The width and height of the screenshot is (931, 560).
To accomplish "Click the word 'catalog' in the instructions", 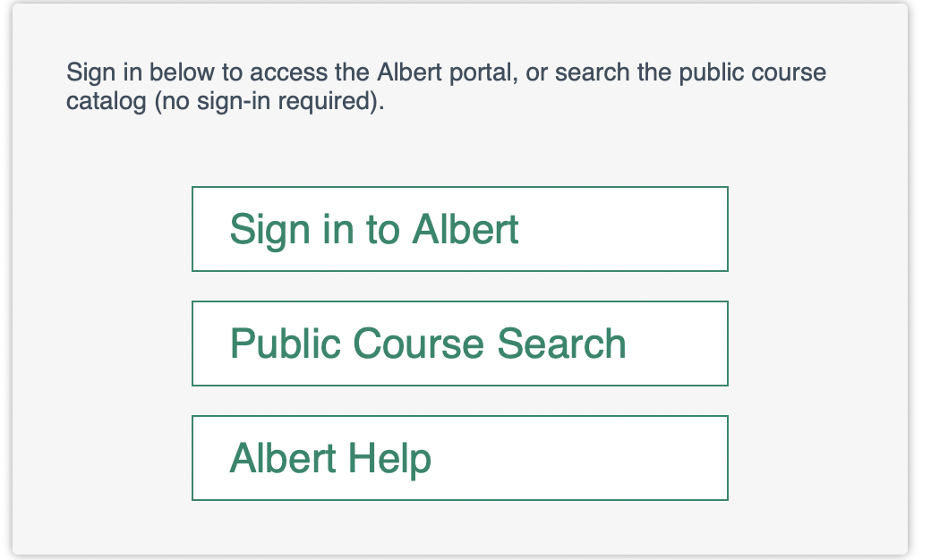I will click(x=106, y=101).
